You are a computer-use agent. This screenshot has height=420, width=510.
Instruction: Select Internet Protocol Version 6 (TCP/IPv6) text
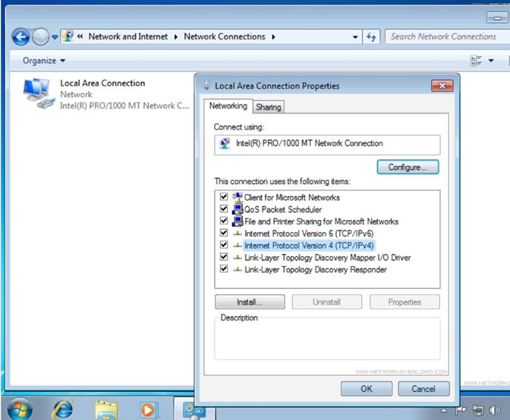tap(309, 234)
